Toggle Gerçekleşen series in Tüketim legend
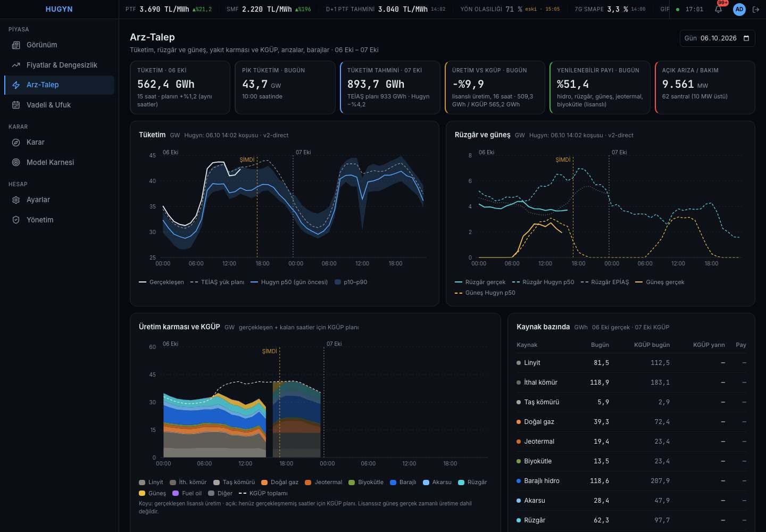Viewport: 766px width, 532px height. (x=161, y=282)
